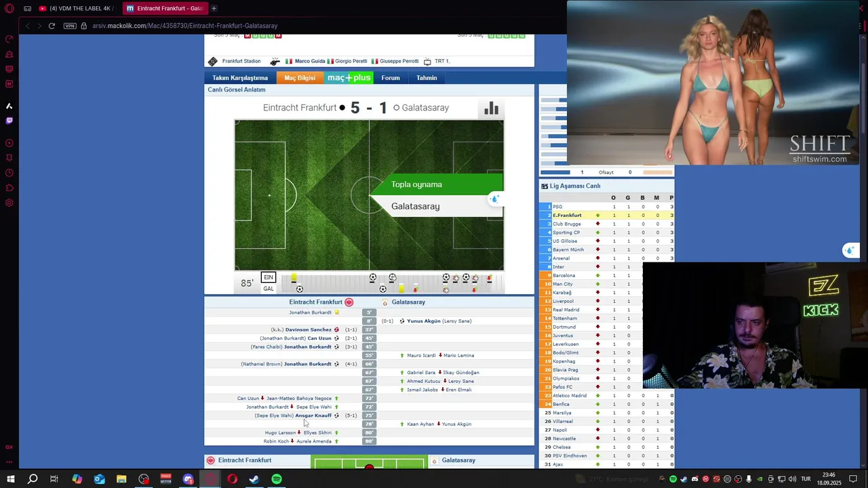The width and height of the screenshot is (868, 488).
Task: Switch to the VDM THE LABEL 4K tab
Action: [x=75, y=8]
